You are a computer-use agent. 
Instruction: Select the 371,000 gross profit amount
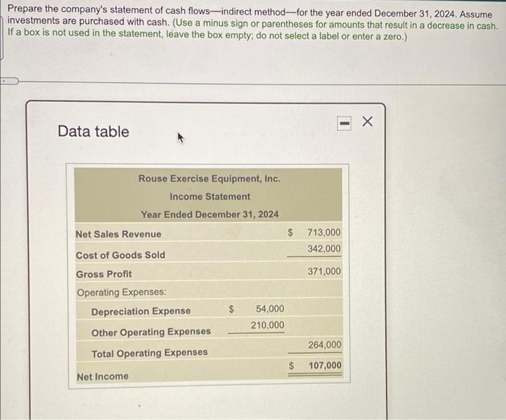click(324, 271)
